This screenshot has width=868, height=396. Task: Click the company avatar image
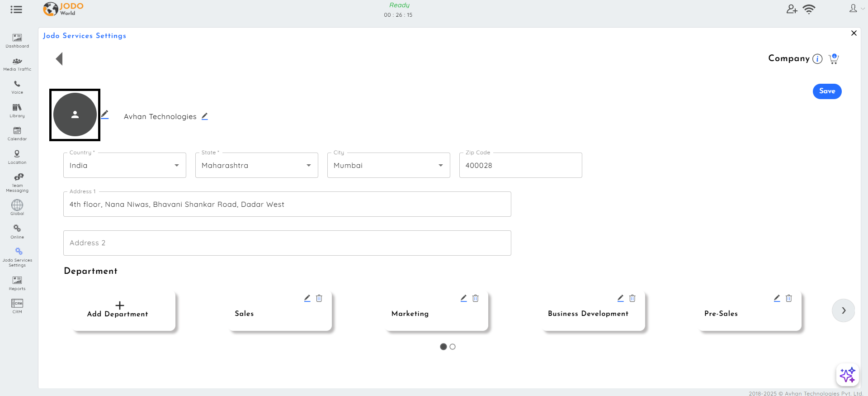point(75,115)
